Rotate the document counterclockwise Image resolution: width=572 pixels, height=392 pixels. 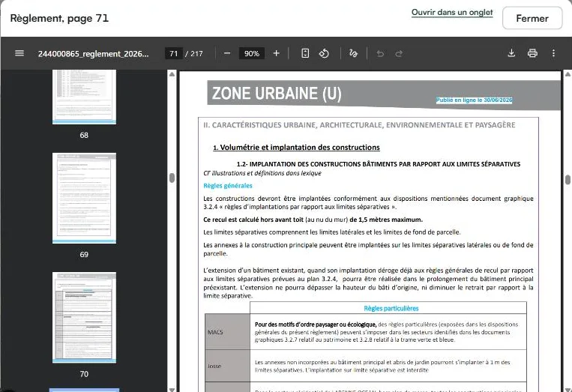click(x=324, y=53)
